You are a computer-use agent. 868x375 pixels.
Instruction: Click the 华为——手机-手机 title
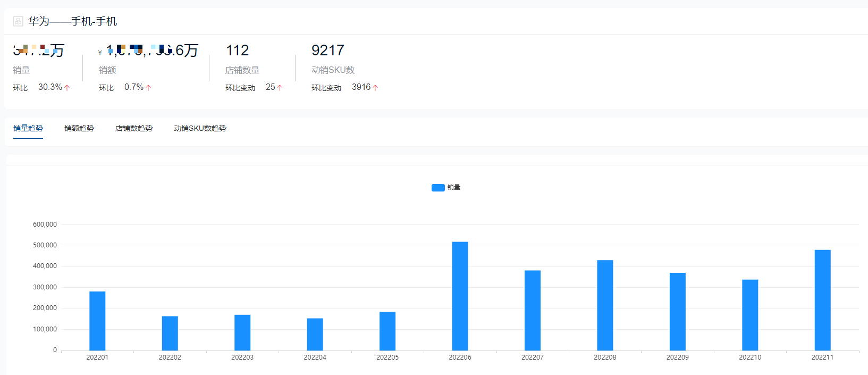tap(73, 21)
